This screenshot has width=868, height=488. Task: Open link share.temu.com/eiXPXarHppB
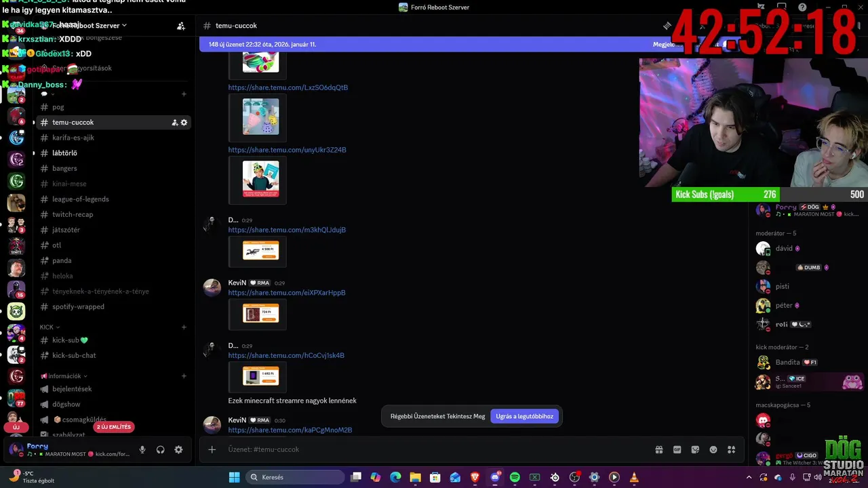coord(287,293)
